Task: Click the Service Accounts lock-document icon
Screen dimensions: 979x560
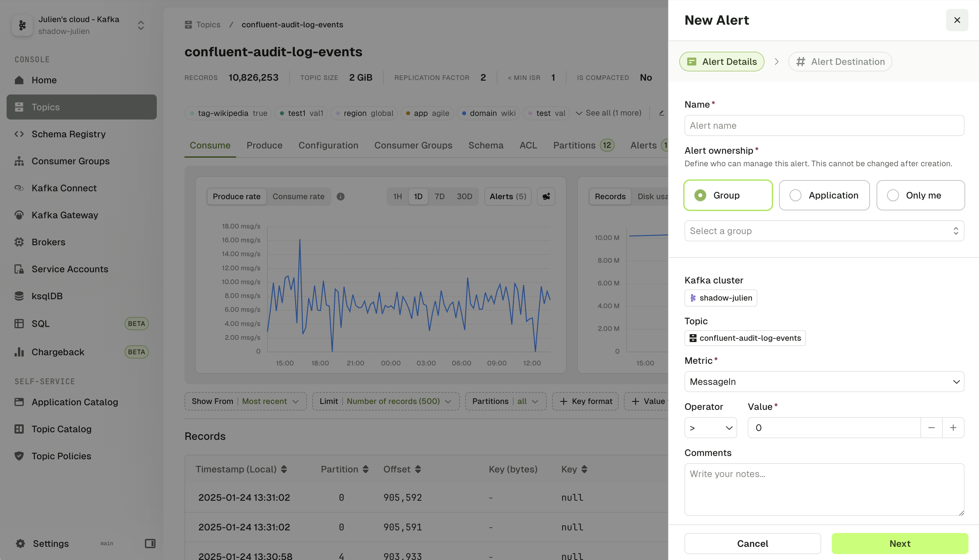Action: [x=19, y=269]
